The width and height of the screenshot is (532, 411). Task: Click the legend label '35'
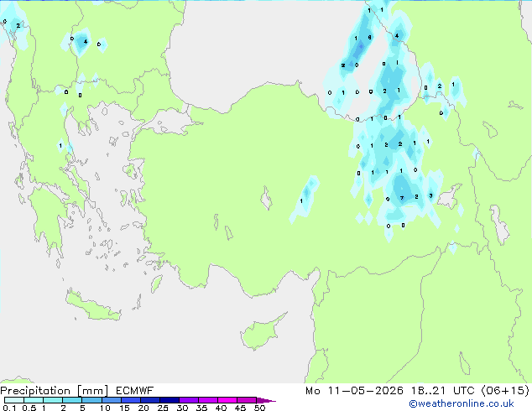pyautogui.click(x=201, y=408)
